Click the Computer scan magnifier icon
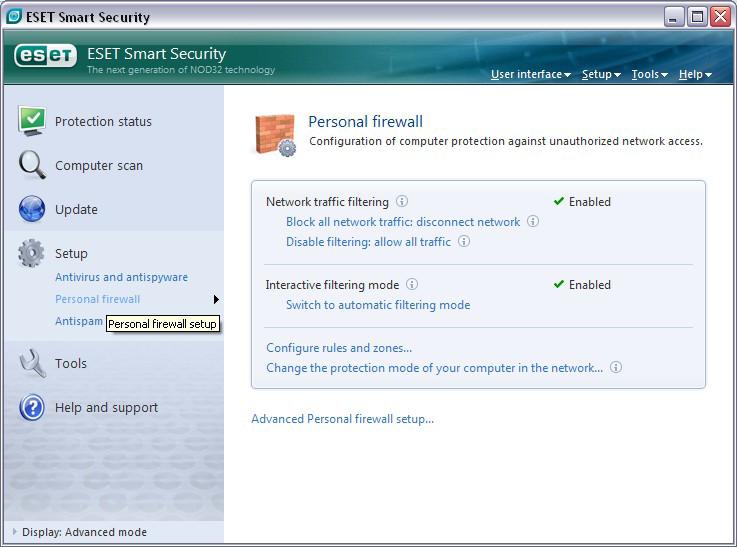Viewport: 737px width, 547px height. tap(32, 165)
